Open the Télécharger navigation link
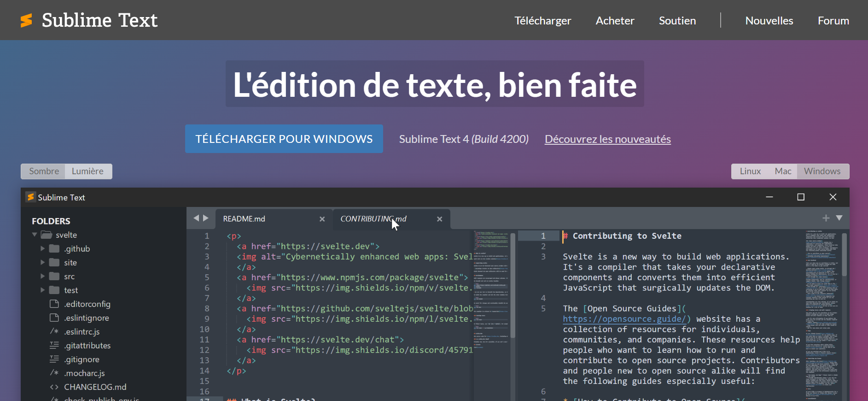Viewport: 868px width, 401px height. [x=543, y=21]
